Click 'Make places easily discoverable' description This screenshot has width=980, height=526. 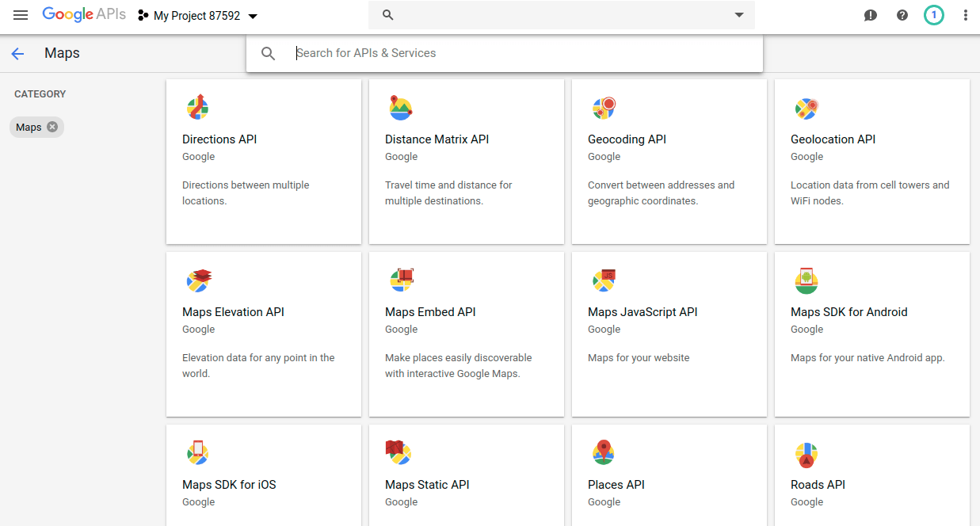tap(459, 366)
